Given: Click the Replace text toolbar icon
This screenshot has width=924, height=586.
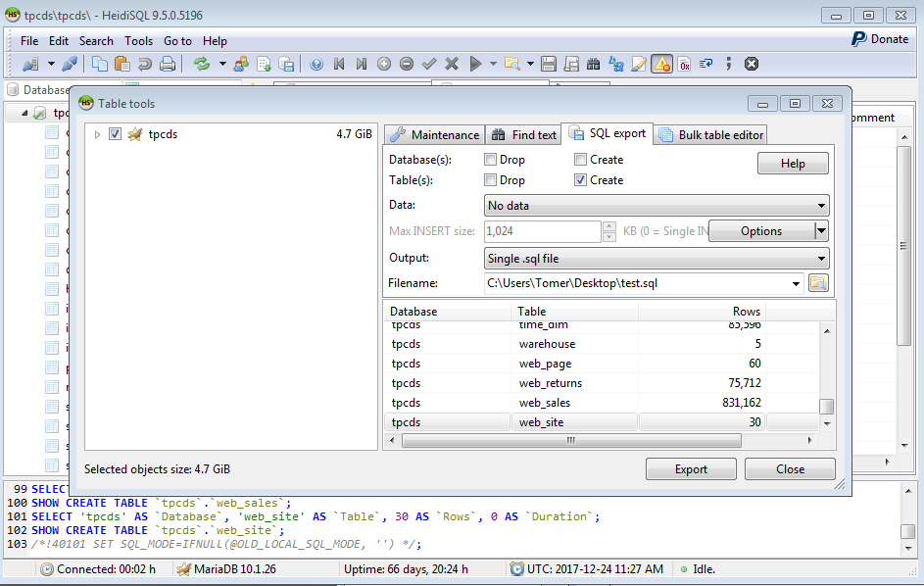Looking at the screenshot, I should click(x=616, y=64).
